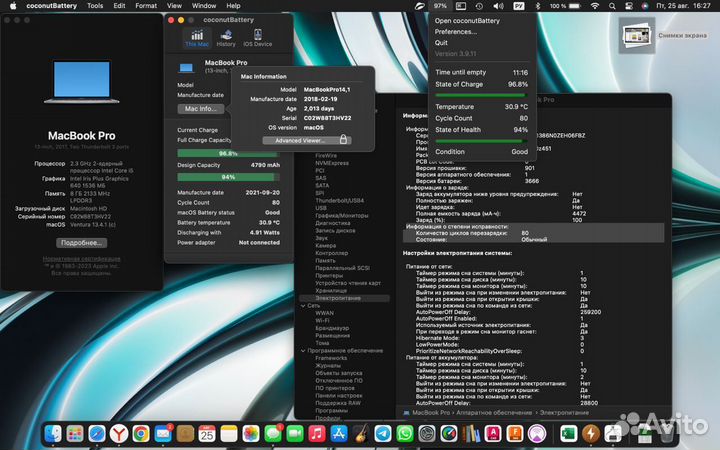The height and width of the screenshot is (450, 720).
Task: Switch the РУ input source indicator
Action: click(x=518, y=6)
